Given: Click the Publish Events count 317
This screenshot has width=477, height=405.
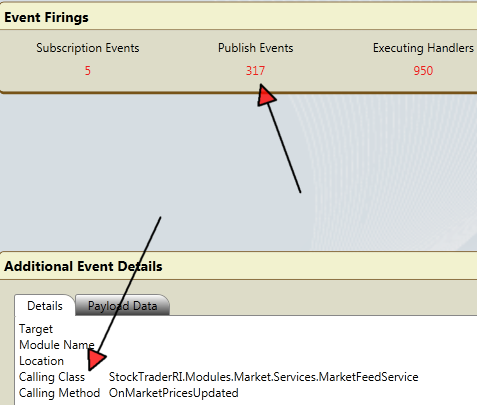Looking at the screenshot, I should tap(255, 71).
